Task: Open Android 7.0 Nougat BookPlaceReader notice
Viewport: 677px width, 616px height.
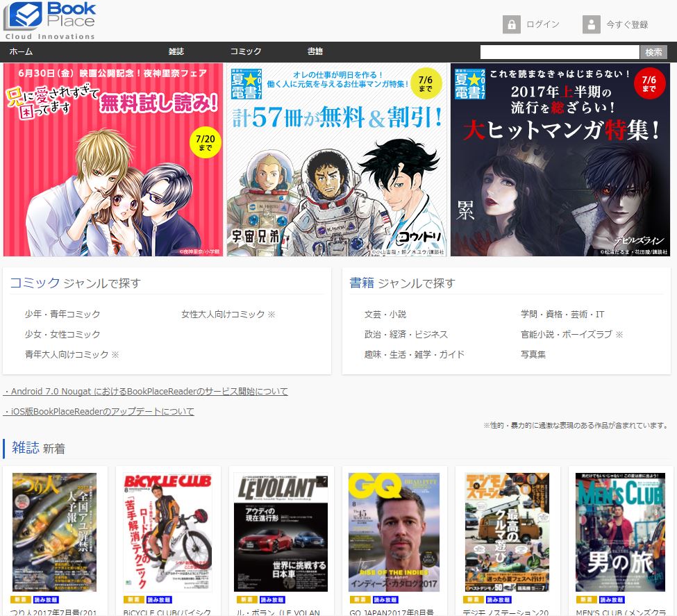Action: point(146,392)
